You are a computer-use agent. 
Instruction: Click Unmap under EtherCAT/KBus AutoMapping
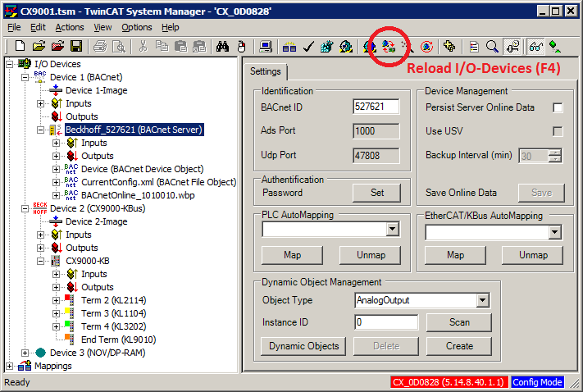click(533, 255)
